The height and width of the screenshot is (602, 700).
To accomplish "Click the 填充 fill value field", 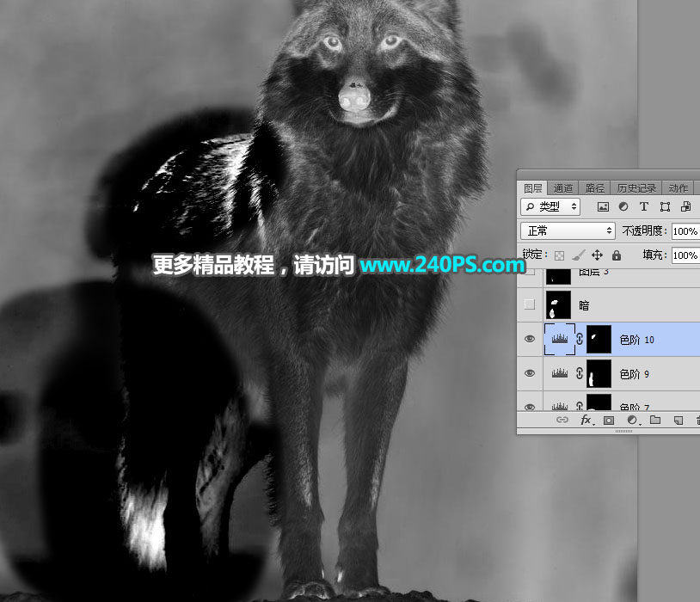I will [x=685, y=255].
